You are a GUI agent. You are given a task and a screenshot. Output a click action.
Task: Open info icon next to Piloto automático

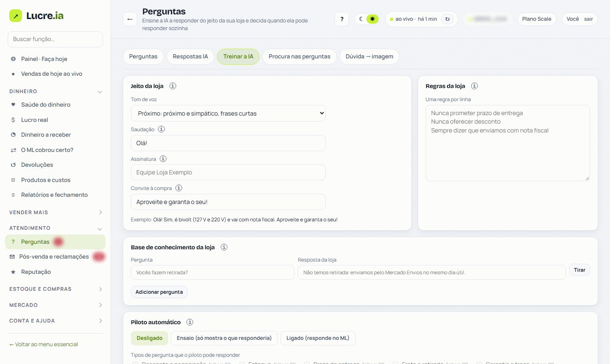coord(190,322)
